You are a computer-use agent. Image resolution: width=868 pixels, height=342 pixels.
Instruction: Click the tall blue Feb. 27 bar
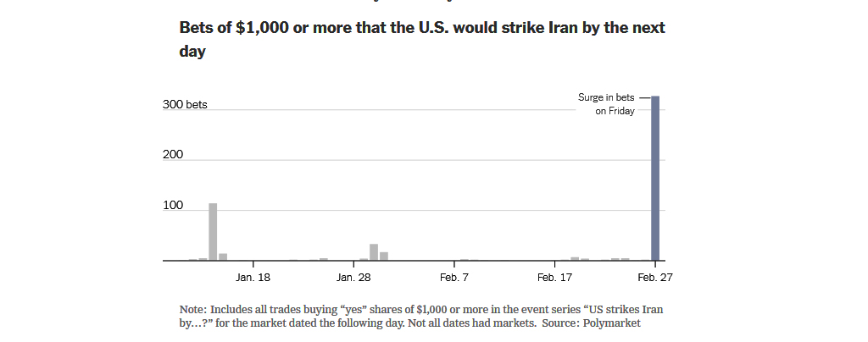tap(655, 178)
